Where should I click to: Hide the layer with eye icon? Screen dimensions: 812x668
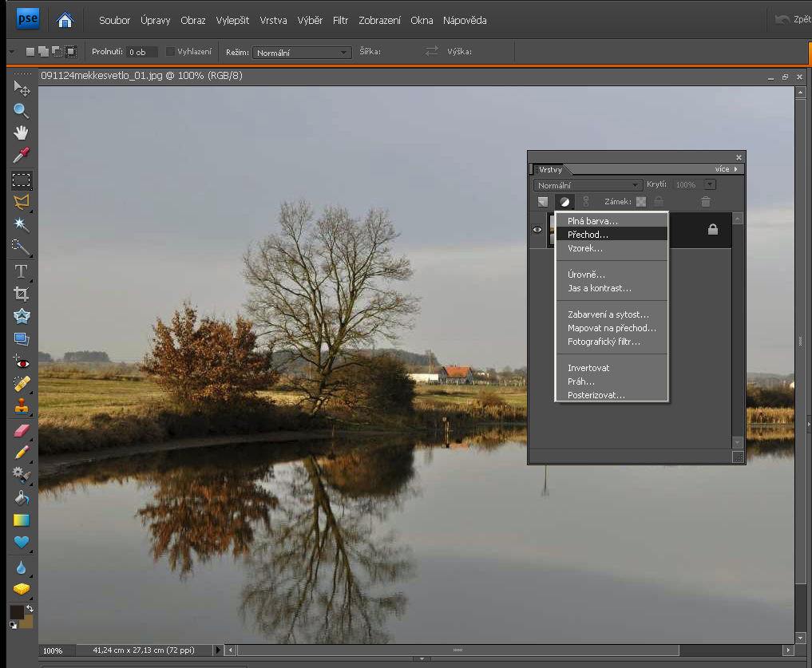538,230
